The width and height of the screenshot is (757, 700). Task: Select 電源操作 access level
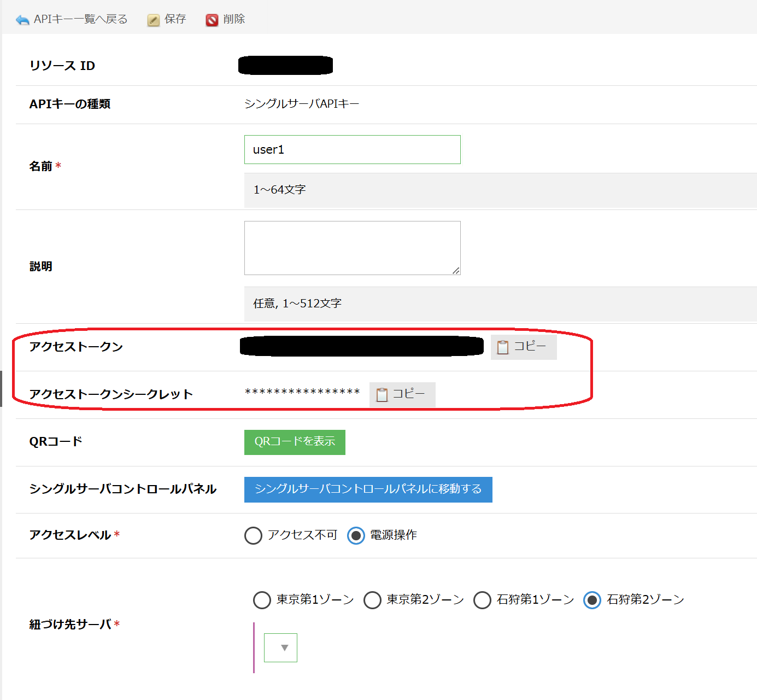coord(356,535)
